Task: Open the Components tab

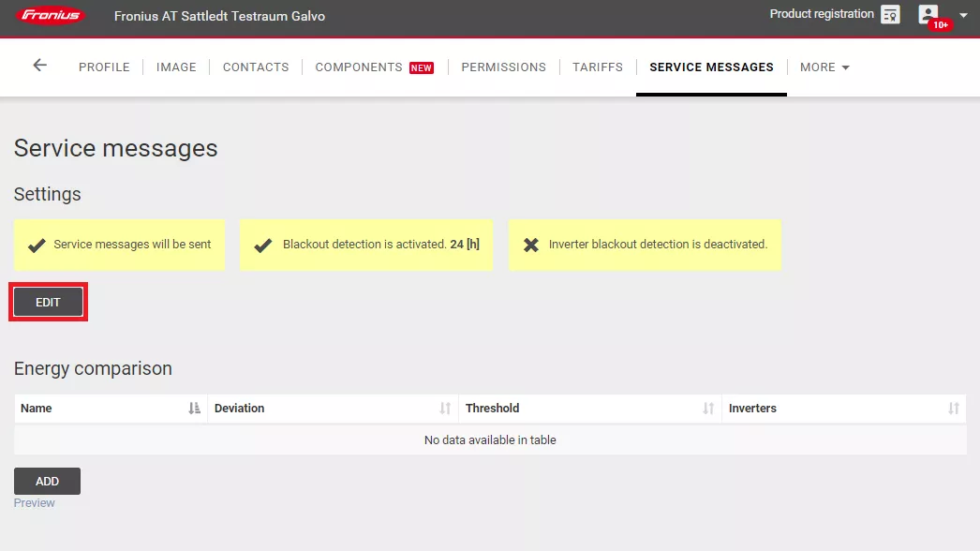Action: click(x=359, y=67)
